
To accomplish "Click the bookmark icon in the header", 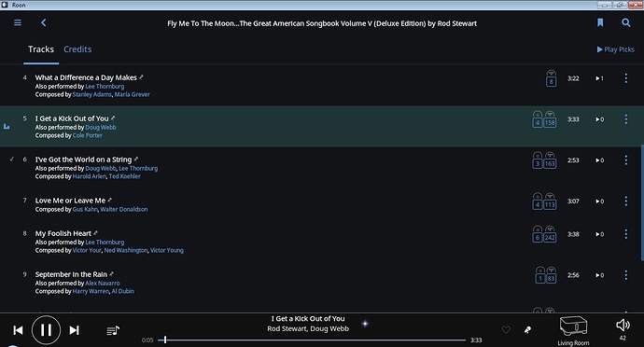I will point(600,22).
